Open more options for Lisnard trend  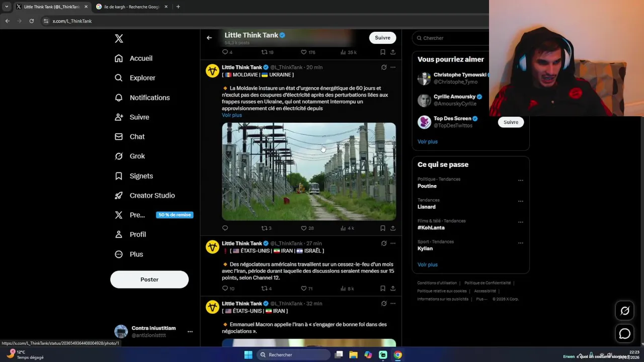tap(521, 201)
